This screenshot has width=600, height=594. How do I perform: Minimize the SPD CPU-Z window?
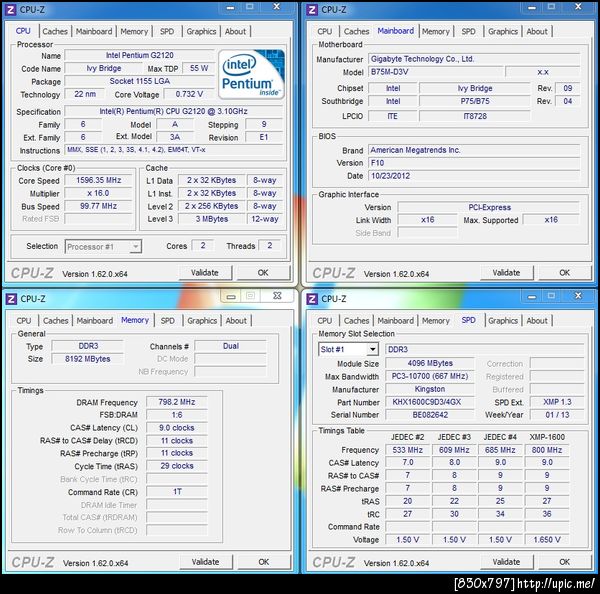[x=532, y=297]
